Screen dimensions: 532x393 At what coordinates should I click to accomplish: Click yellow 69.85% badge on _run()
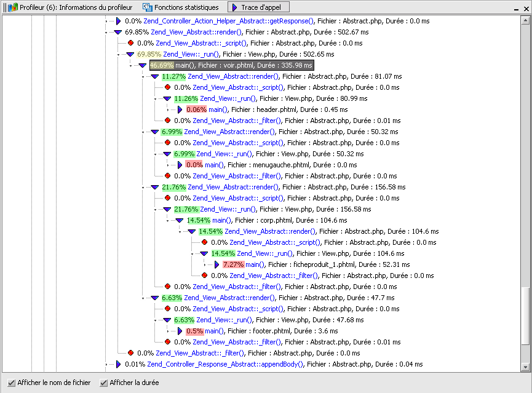149,54
